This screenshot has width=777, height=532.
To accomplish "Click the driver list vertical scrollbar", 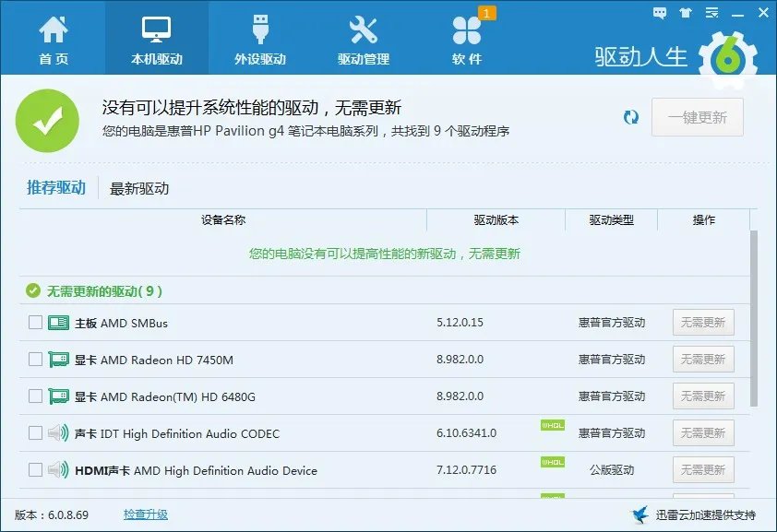I will (754, 318).
